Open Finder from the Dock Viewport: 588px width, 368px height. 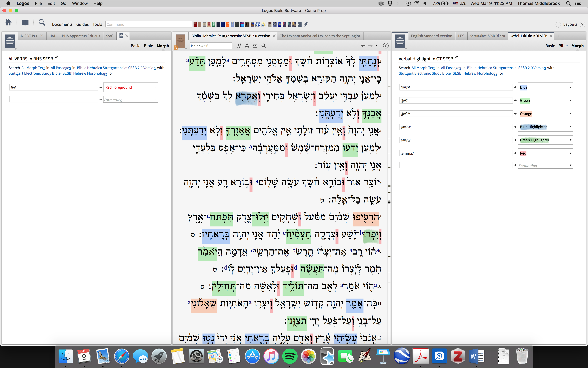tap(66, 356)
